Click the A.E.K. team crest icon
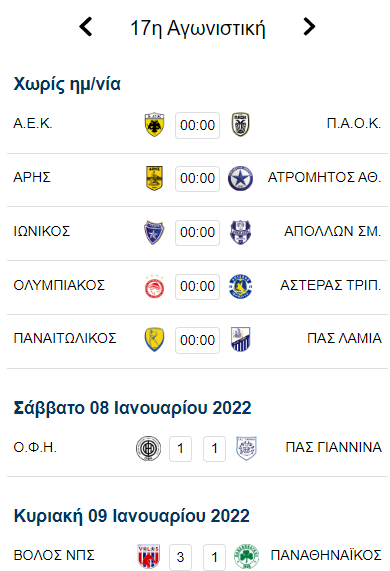390x571 pixels. click(154, 125)
